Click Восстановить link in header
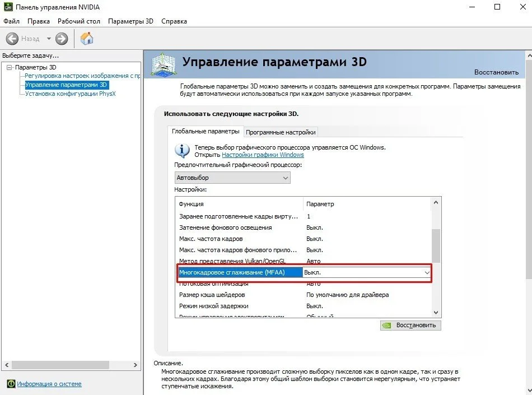Image resolution: width=532 pixels, height=395 pixels. 496,72
